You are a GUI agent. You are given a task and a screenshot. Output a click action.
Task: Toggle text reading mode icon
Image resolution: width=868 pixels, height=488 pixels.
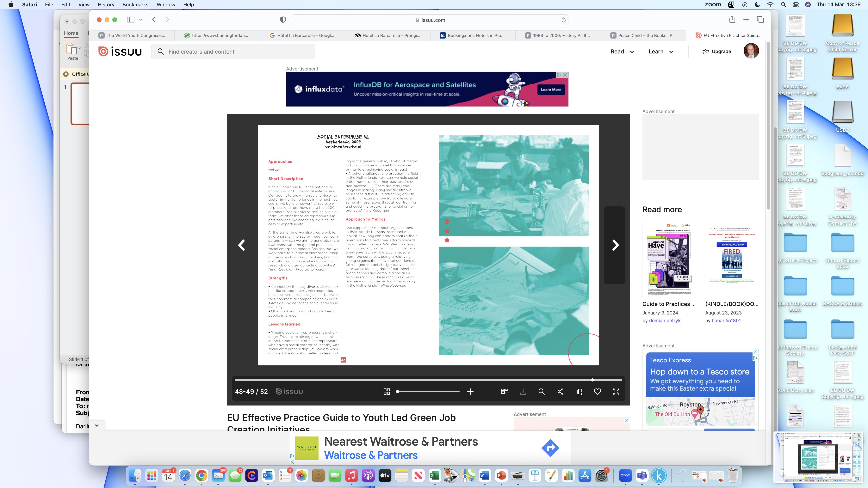click(x=504, y=391)
